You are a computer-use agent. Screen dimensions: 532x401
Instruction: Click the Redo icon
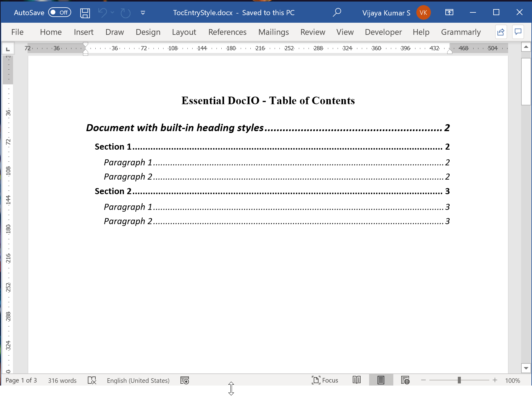coord(125,12)
